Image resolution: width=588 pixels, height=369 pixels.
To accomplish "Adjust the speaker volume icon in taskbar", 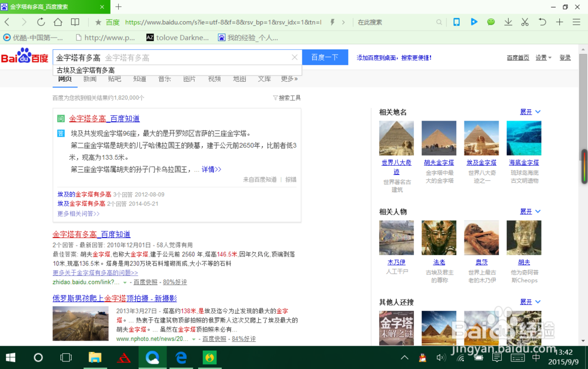I will (441, 357).
